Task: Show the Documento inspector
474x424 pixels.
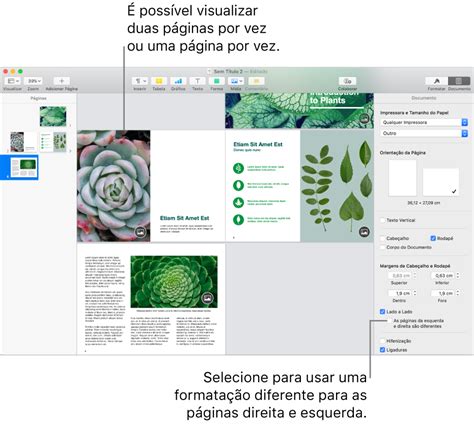Action: point(459,81)
